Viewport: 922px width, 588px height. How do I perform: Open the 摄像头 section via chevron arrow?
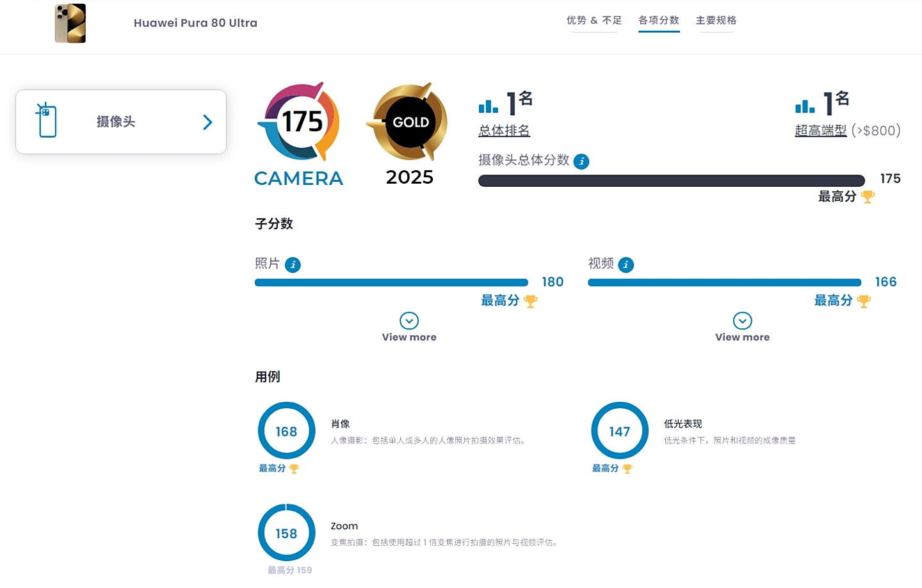(207, 122)
